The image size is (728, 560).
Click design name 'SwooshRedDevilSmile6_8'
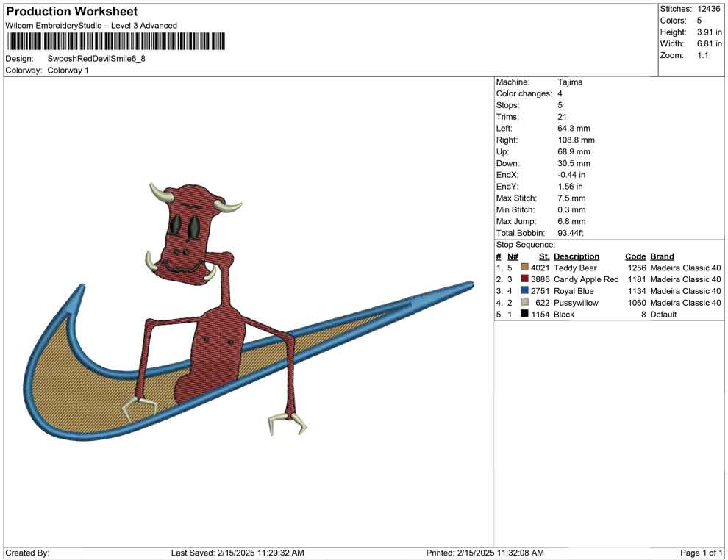tap(96, 59)
